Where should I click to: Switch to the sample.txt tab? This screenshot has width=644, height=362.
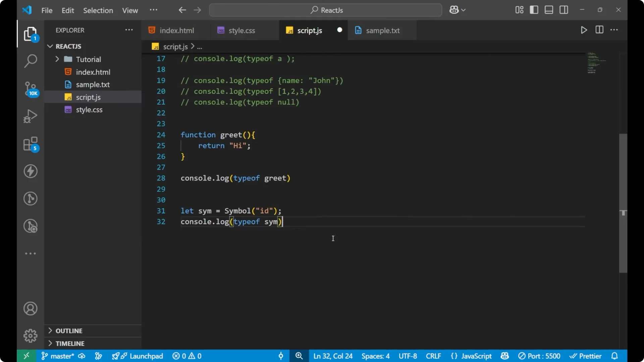pos(382,31)
